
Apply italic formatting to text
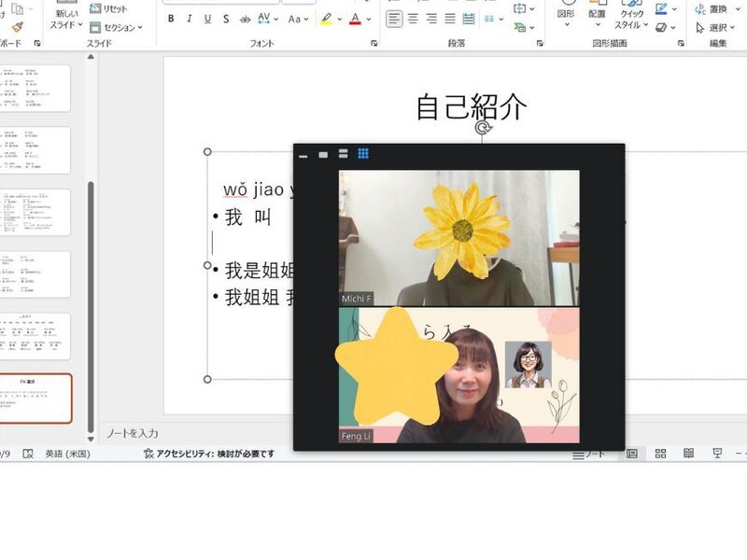[189, 19]
